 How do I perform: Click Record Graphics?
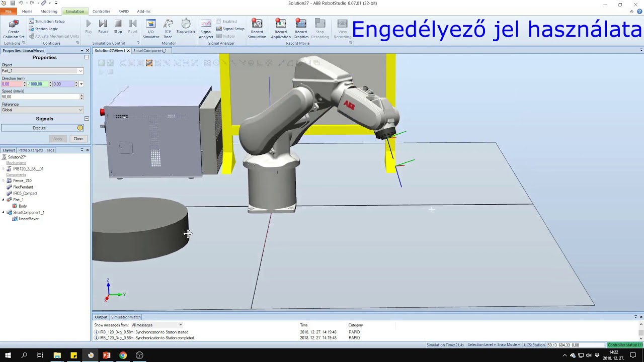point(301,29)
